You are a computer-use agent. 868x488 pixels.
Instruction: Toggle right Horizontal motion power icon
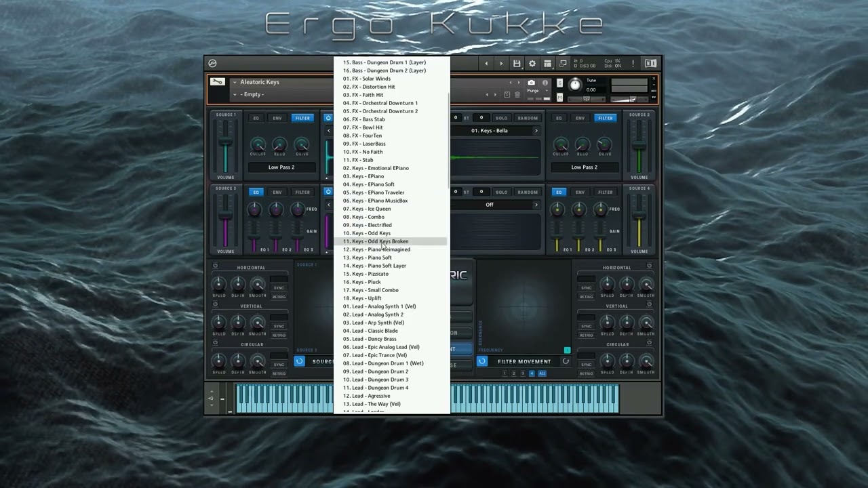pyautogui.click(x=649, y=266)
